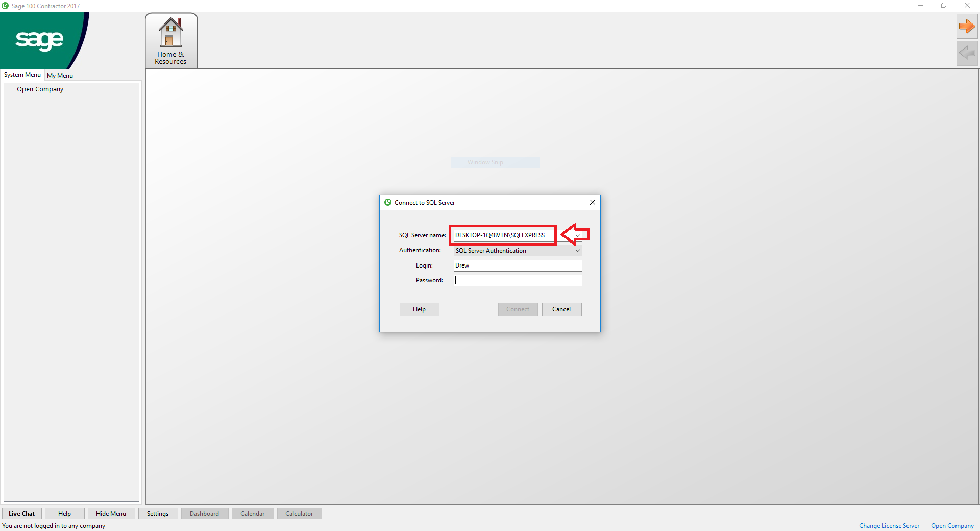Open the Change License Server link
The height and width of the screenshot is (531, 980).
coord(889,526)
